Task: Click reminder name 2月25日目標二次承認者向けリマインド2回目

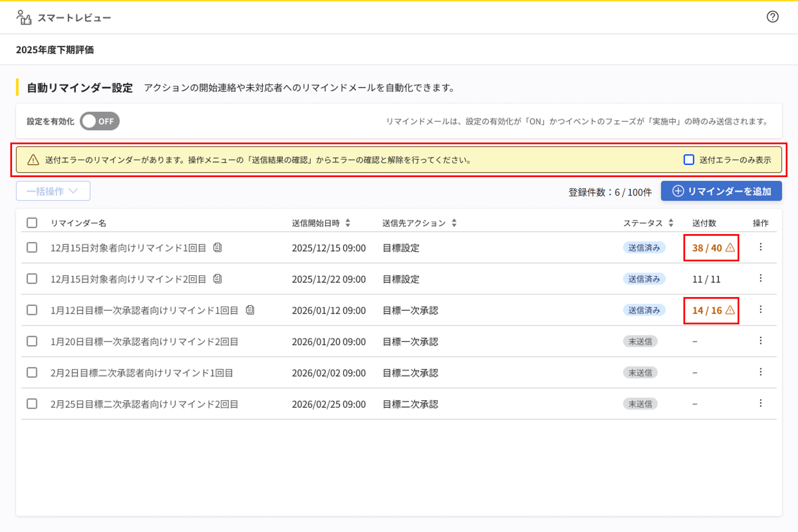Action: click(144, 404)
